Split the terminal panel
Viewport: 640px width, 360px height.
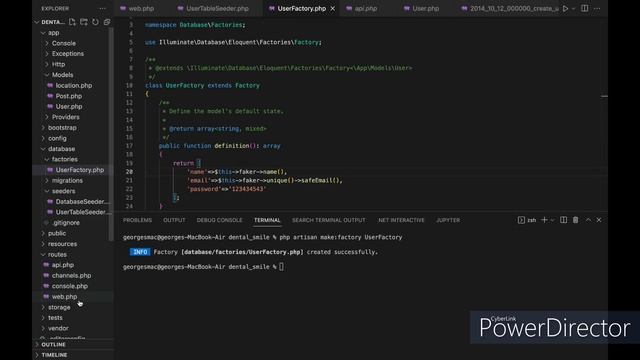coord(563,220)
